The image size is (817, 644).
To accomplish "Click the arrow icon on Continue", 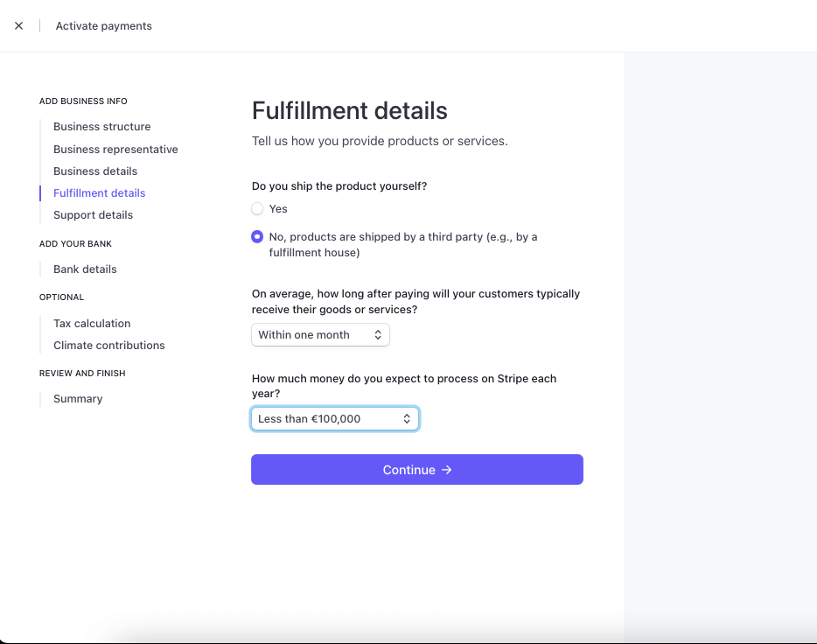I will pyautogui.click(x=447, y=470).
